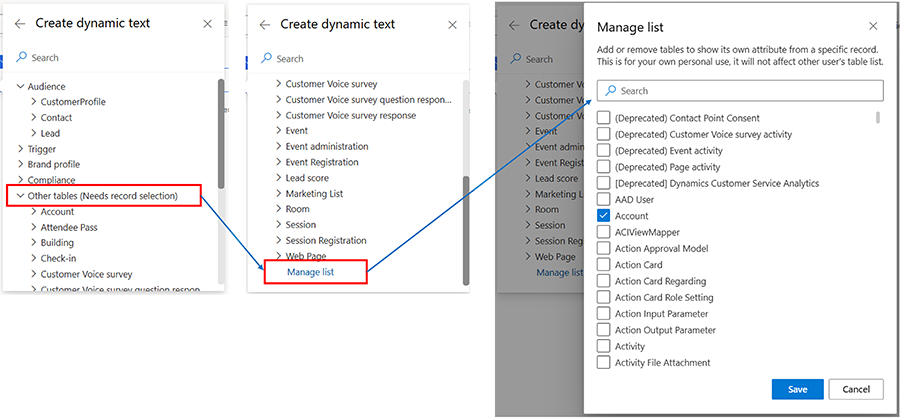The height and width of the screenshot is (418, 900).
Task: Click the search icon in Manage list
Action: (x=609, y=91)
